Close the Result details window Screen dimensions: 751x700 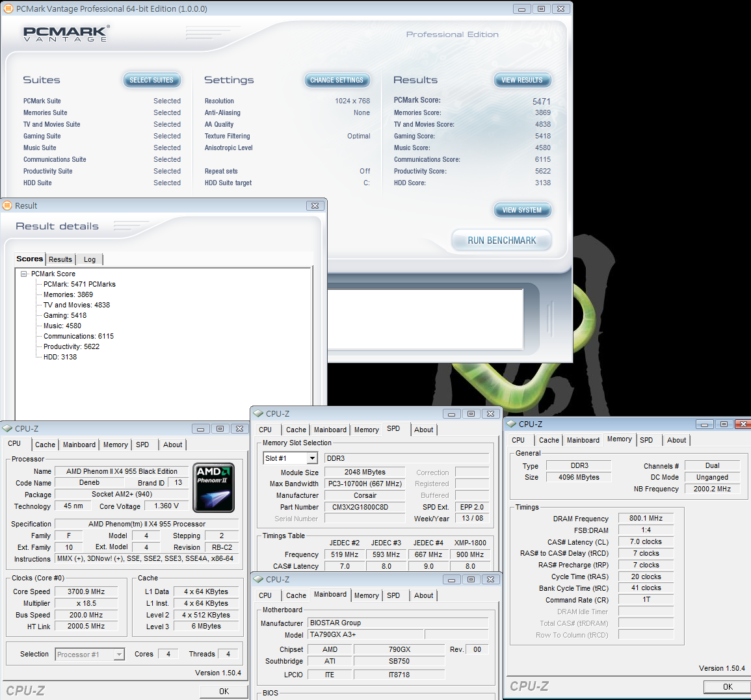point(315,205)
